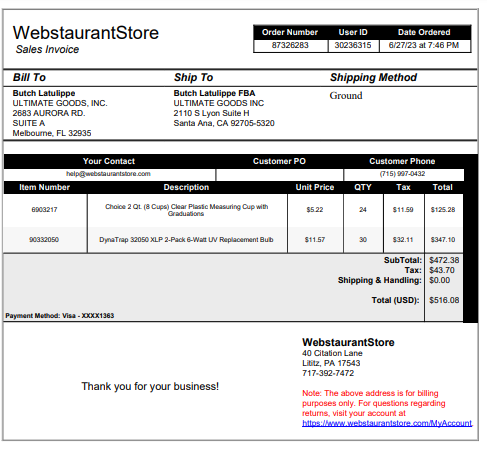Click the date ordered 6/27/23 at 7:46 PM
Viewport: 487px width, 453px height.
[x=424, y=45]
